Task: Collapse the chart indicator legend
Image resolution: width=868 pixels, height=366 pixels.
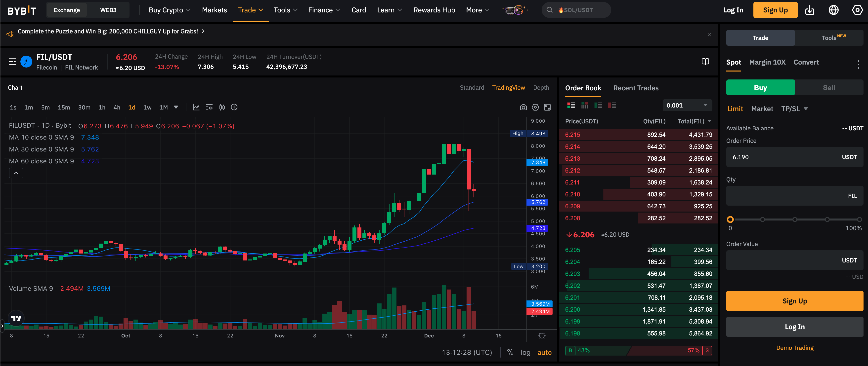Action: 16,173
